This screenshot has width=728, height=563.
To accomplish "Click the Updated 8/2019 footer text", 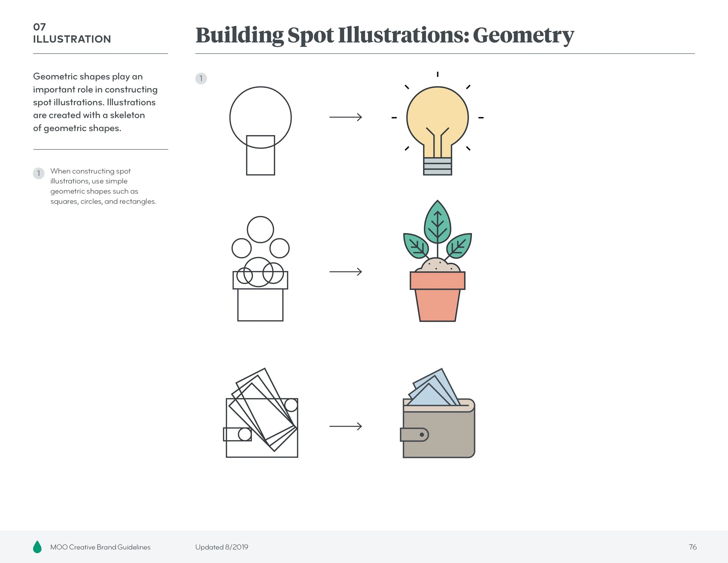I will (222, 547).
